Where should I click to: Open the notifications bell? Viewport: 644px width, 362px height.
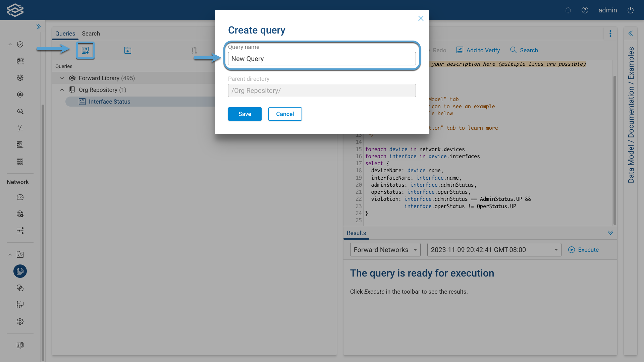tap(568, 10)
